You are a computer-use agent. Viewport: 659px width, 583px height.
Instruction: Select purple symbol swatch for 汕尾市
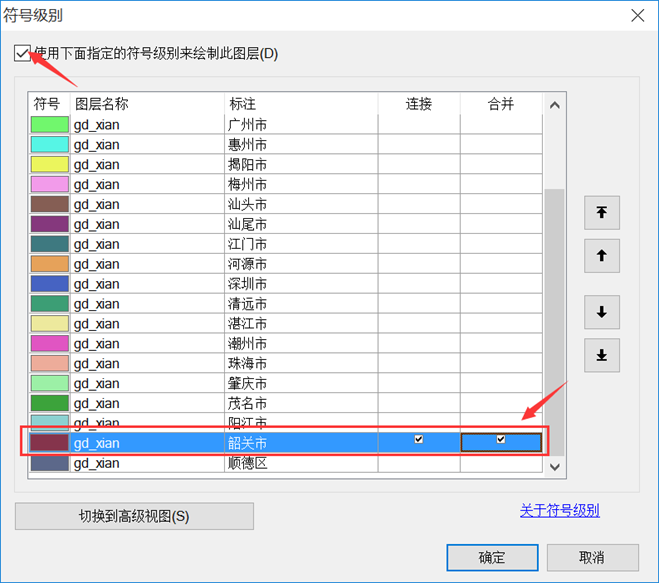50,224
